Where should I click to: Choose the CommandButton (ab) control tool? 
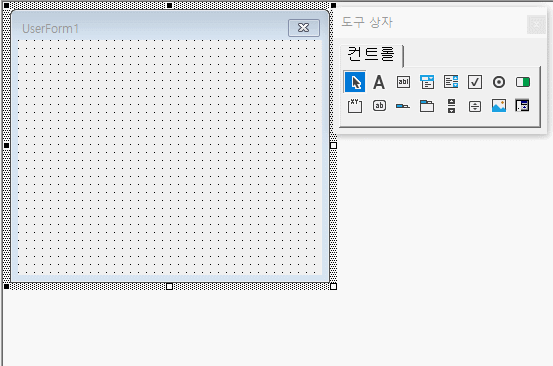379,106
